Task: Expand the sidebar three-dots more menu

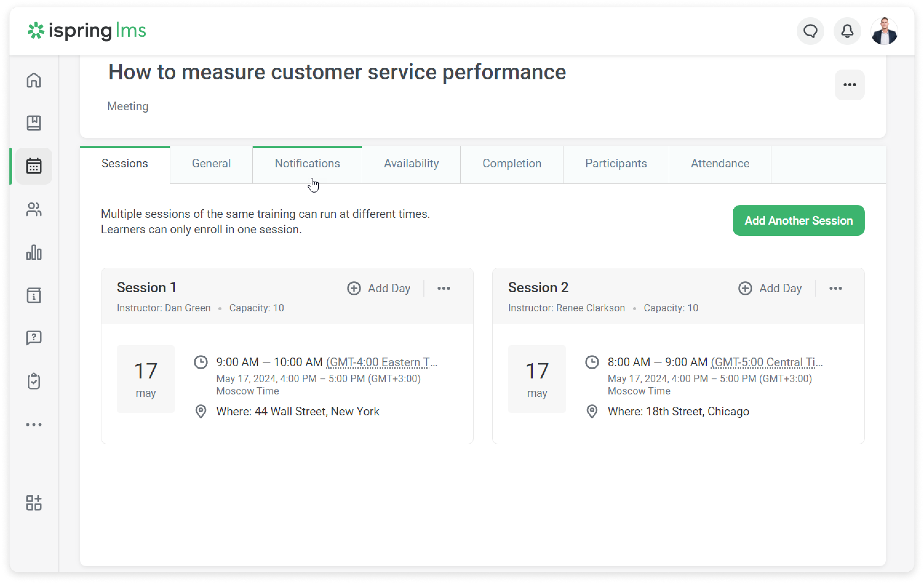Action: [x=34, y=424]
